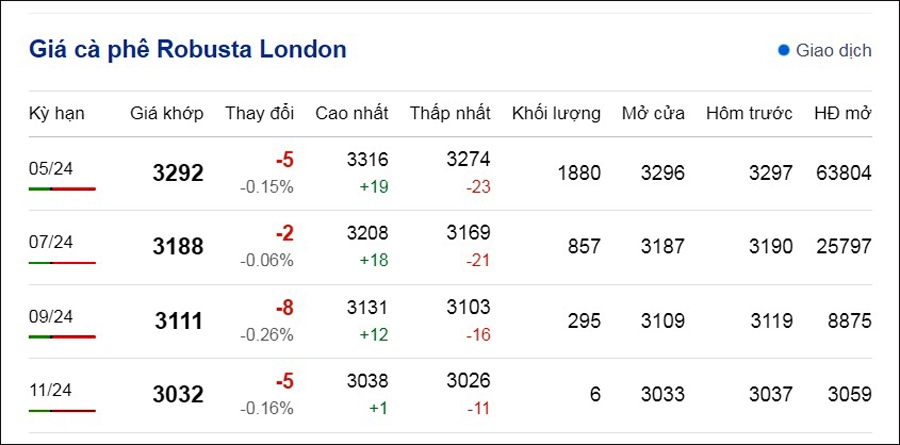Open the Giá cà phê Robusta London heading
Viewport: 900px width, 445px height.
click(x=188, y=49)
